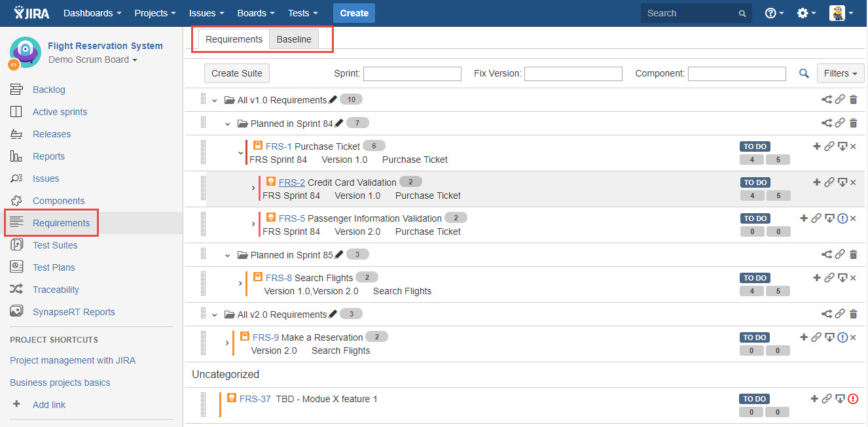Open the Boards menu

pyautogui.click(x=255, y=13)
